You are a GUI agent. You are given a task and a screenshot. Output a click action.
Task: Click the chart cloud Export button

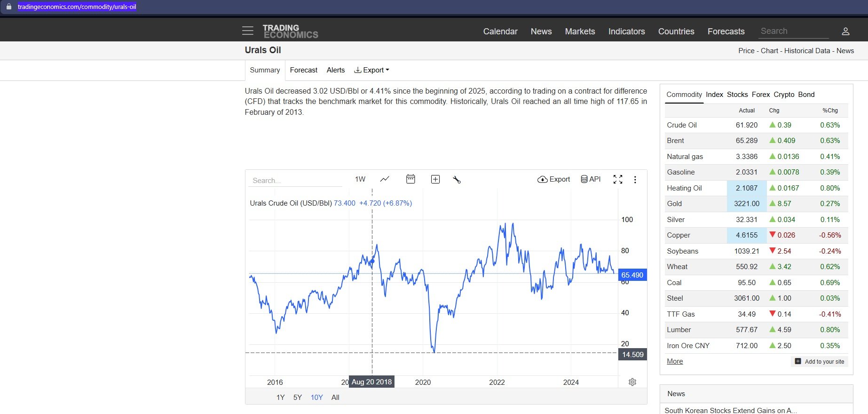coord(553,179)
